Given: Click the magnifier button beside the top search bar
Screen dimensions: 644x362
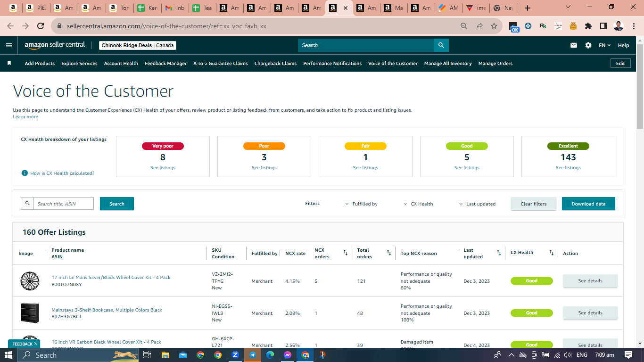Looking at the screenshot, I should (x=441, y=45).
